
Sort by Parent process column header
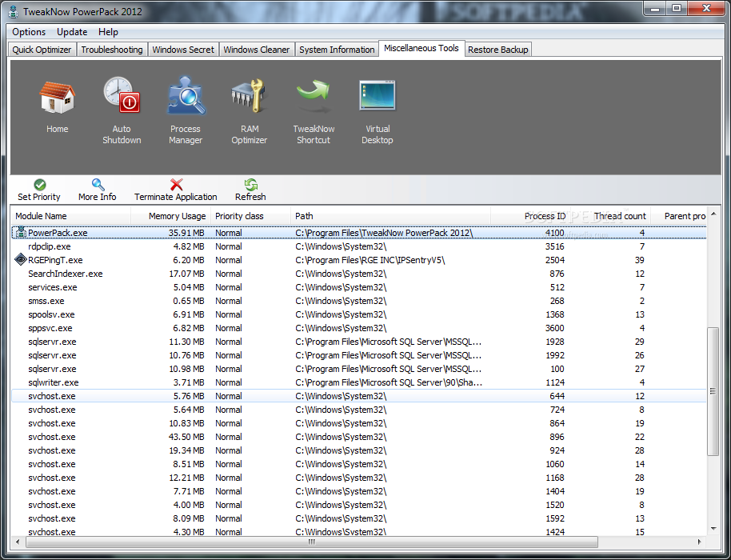(x=679, y=216)
